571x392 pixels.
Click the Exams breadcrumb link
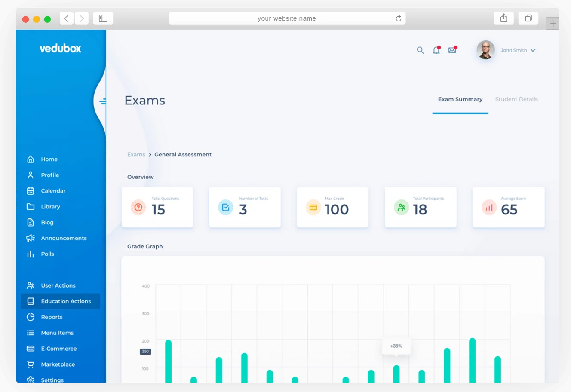coord(136,154)
